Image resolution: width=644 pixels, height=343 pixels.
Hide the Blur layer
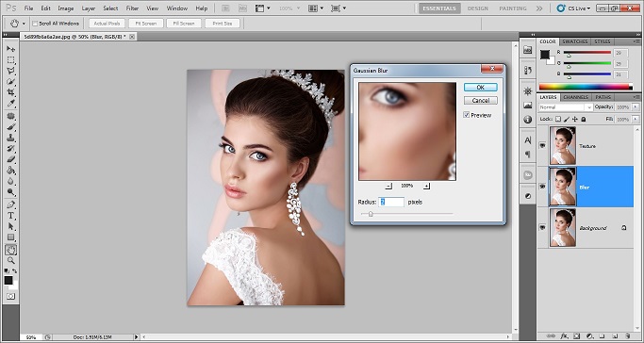[x=542, y=187]
